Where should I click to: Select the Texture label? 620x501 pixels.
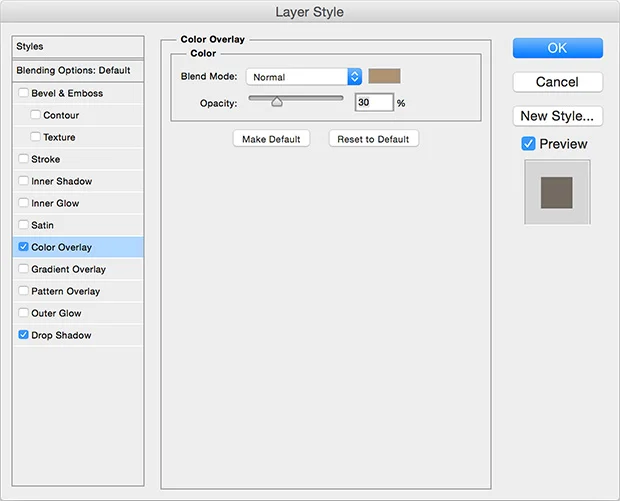tap(59, 137)
